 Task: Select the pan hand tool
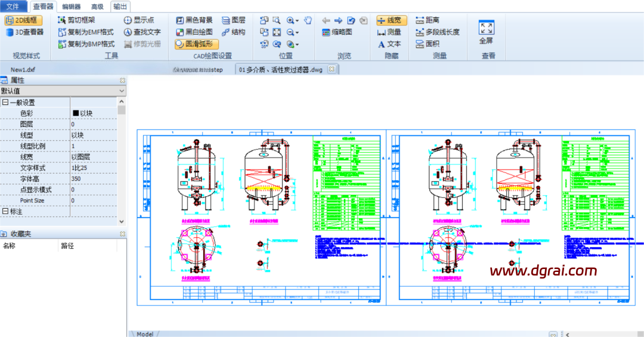(x=308, y=20)
